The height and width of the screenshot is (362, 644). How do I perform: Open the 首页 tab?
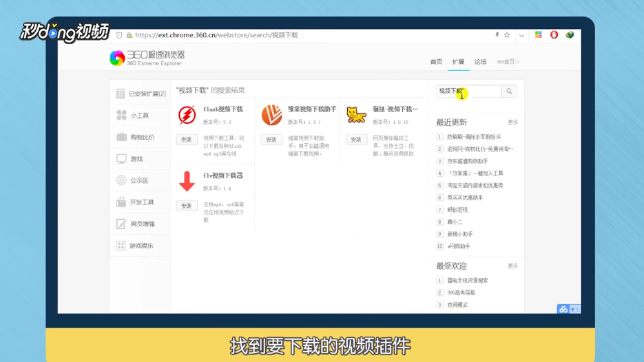point(436,61)
